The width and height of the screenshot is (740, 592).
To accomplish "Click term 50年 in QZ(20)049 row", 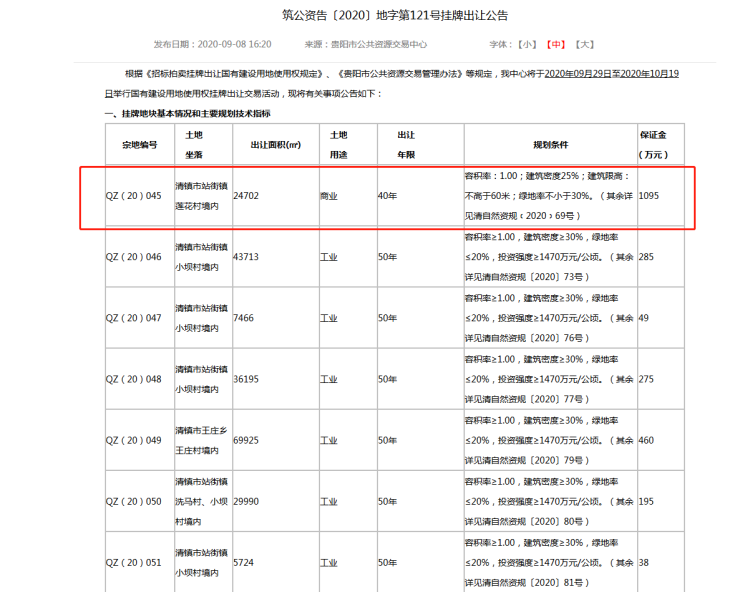I will (x=387, y=440).
